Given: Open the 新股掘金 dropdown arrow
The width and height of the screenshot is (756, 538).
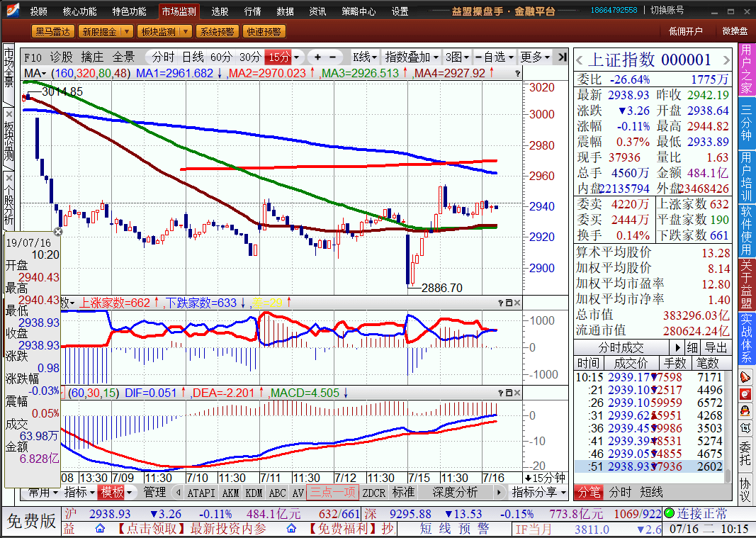Looking at the screenshot, I should click(x=127, y=32).
